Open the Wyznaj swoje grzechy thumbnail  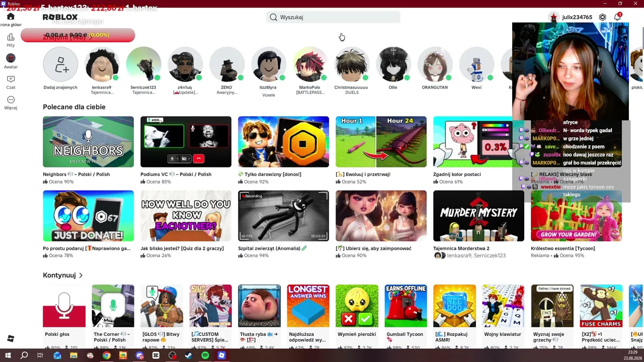(x=552, y=306)
